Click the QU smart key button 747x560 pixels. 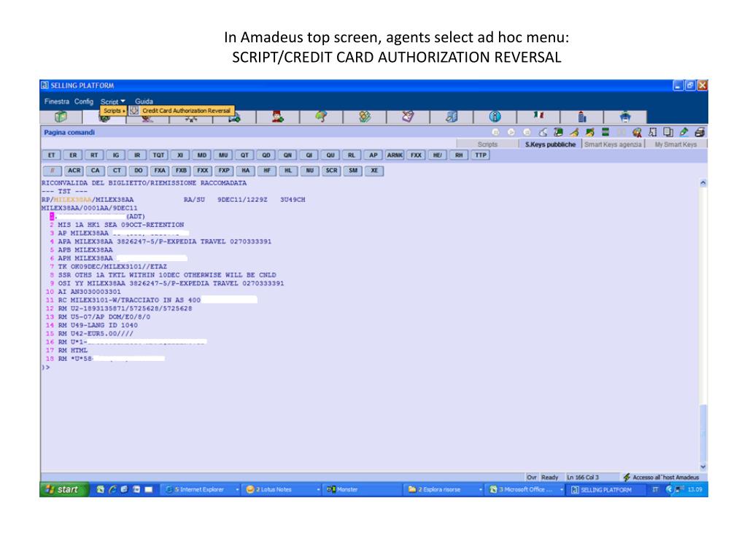[330, 155]
